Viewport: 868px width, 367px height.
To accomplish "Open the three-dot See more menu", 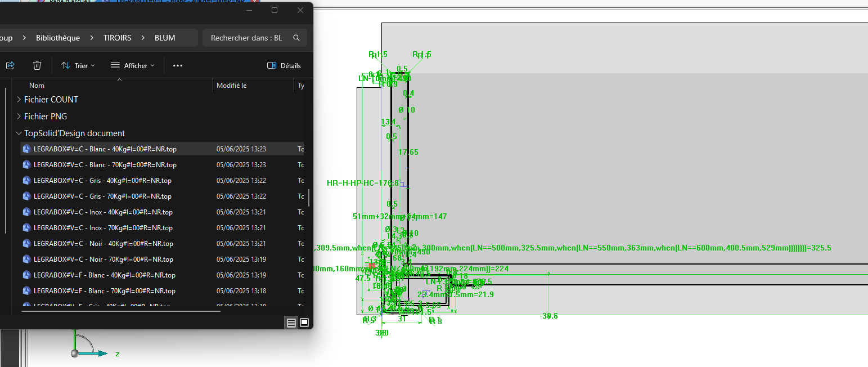I will point(178,65).
